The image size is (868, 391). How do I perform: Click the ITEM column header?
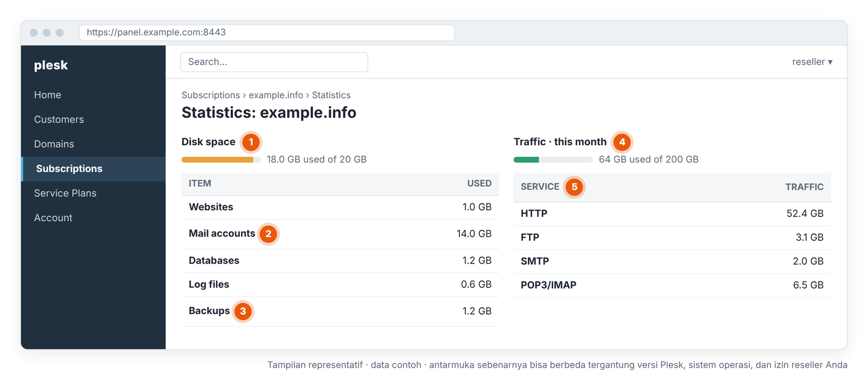point(200,183)
